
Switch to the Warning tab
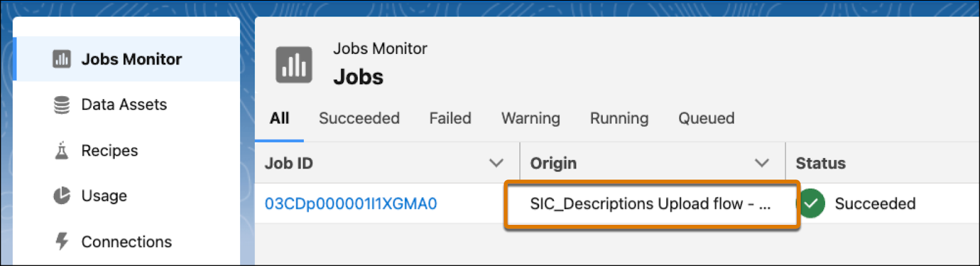(530, 118)
